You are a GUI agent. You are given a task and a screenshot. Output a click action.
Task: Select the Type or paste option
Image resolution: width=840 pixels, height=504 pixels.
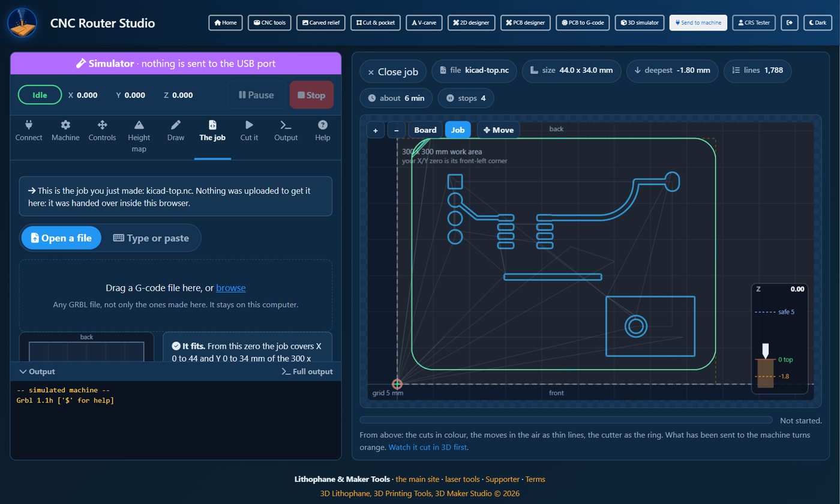[151, 238]
